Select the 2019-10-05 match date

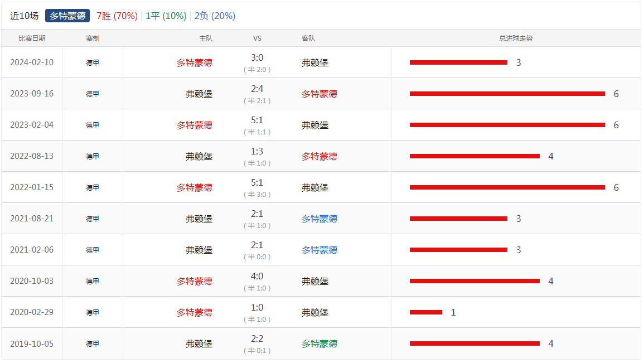[32, 343]
